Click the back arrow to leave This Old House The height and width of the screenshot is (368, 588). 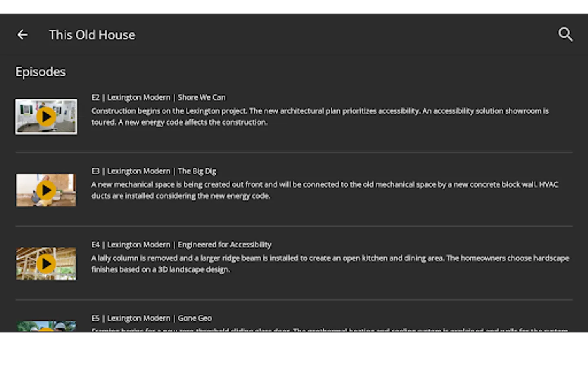pyautogui.click(x=22, y=34)
